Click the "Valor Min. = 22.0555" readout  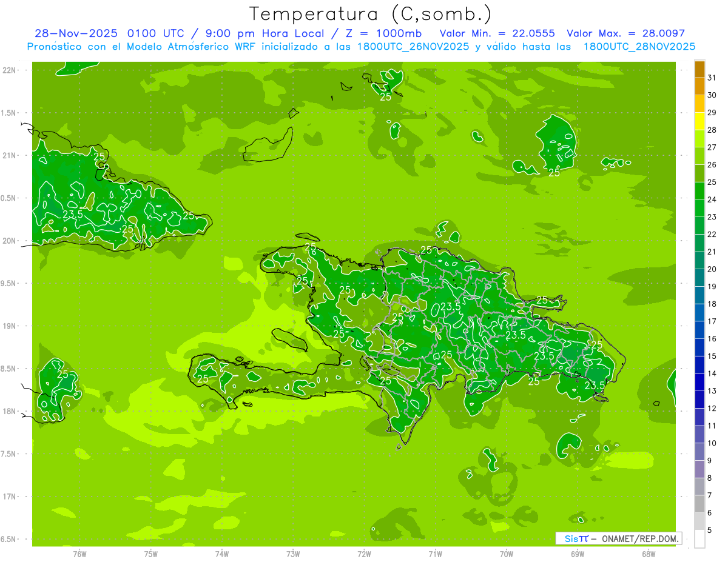tap(497, 33)
